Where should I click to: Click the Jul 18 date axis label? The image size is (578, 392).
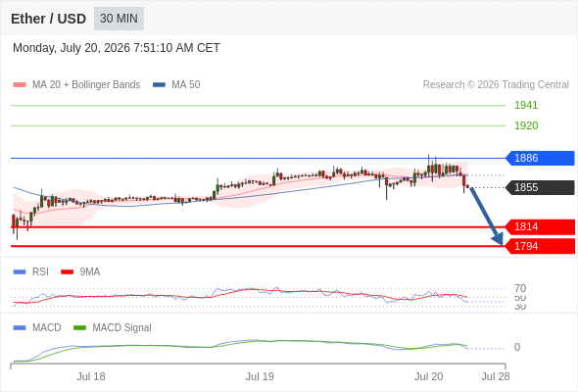click(x=91, y=376)
